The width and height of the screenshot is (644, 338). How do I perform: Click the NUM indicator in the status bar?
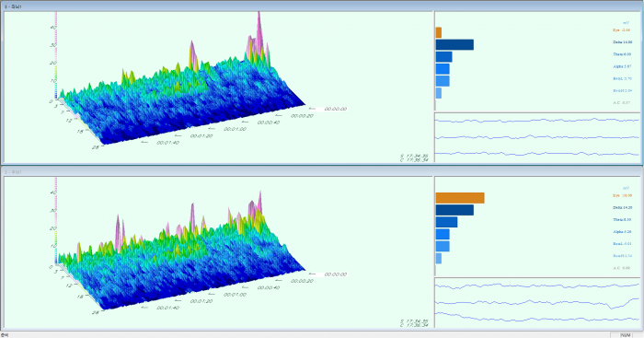coord(626,335)
